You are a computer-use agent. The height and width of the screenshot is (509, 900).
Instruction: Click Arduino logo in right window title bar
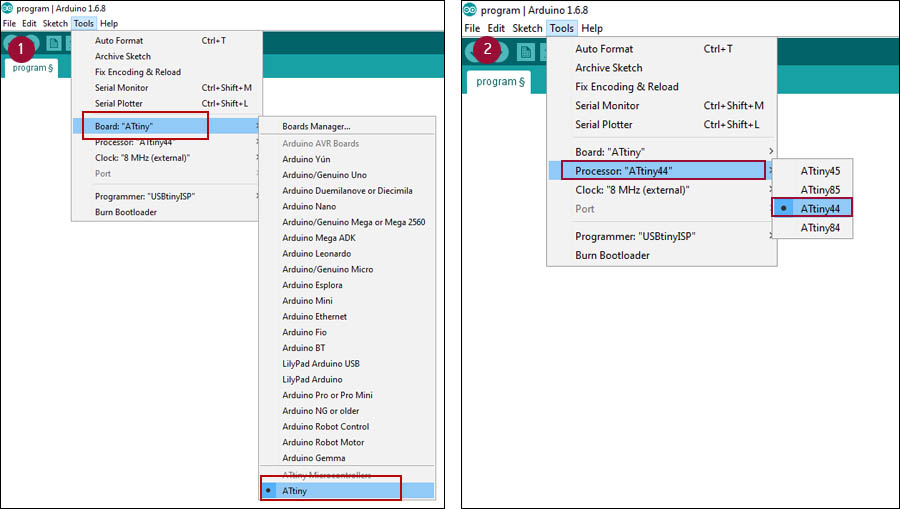click(470, 10)
